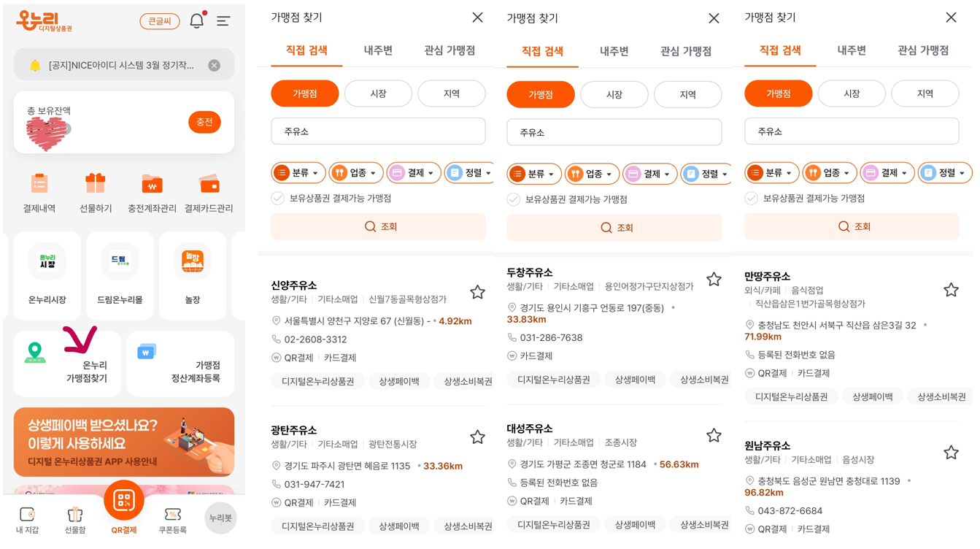Close the third 가맹점 찾기 panel
This screenshot has height=549, width=980.
[951, 17]
